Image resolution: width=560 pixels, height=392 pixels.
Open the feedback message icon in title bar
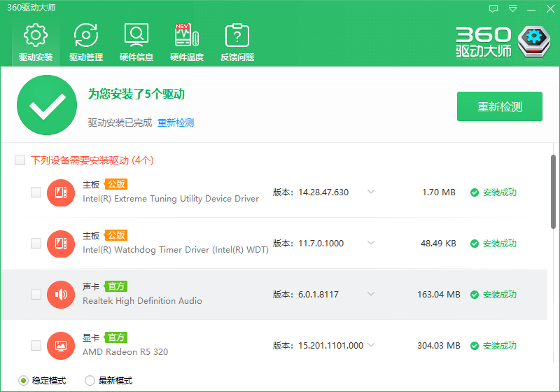[493, 8]
